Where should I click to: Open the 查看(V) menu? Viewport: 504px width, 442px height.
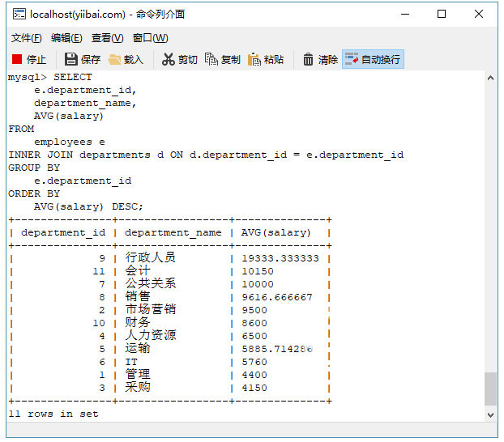107,38
